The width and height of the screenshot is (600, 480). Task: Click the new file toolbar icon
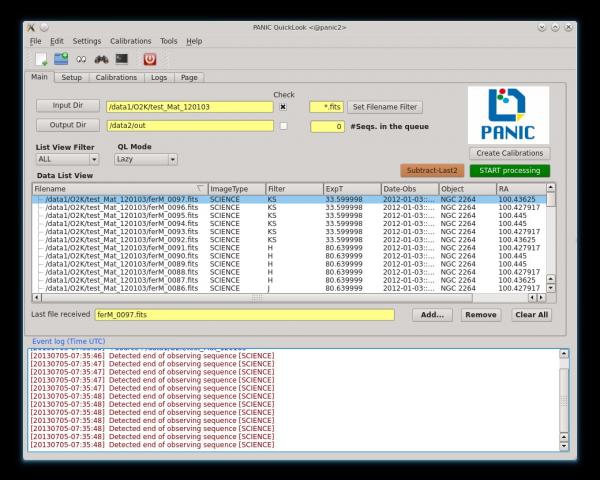(x=40, y=60)
